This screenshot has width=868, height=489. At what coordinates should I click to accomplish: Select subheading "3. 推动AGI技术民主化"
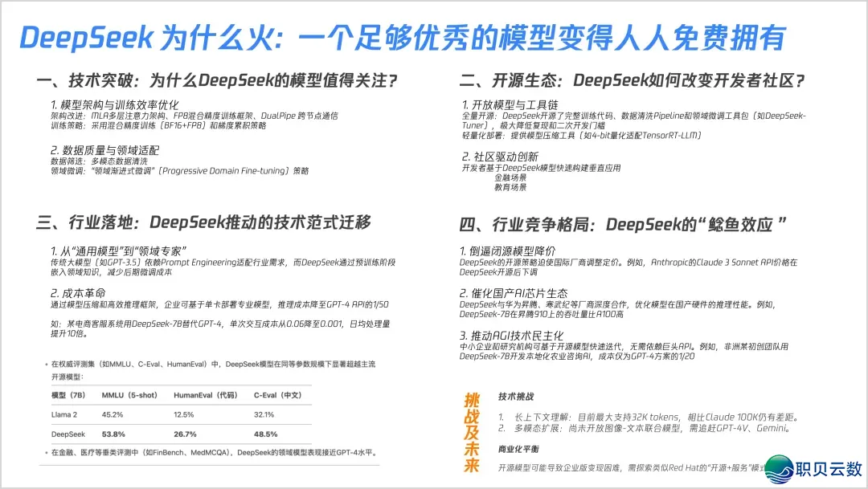tap(511, 335)
